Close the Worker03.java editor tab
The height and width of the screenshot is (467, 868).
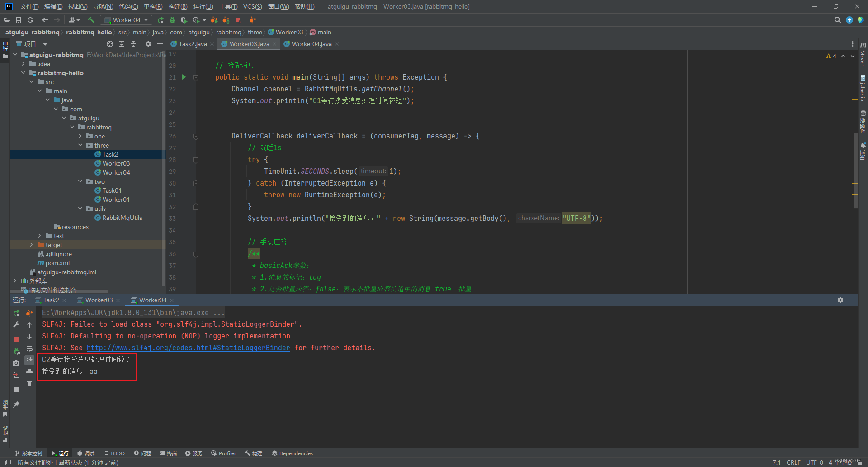(274, 44)
